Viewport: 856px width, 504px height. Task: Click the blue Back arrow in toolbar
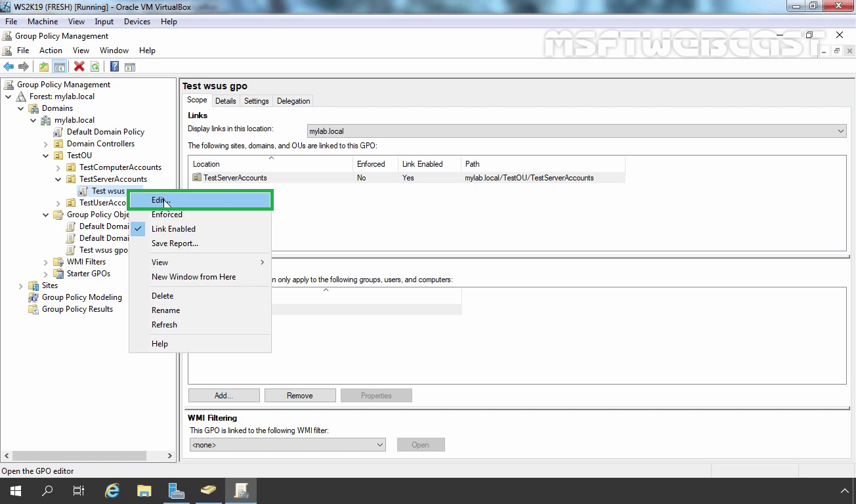9,66
